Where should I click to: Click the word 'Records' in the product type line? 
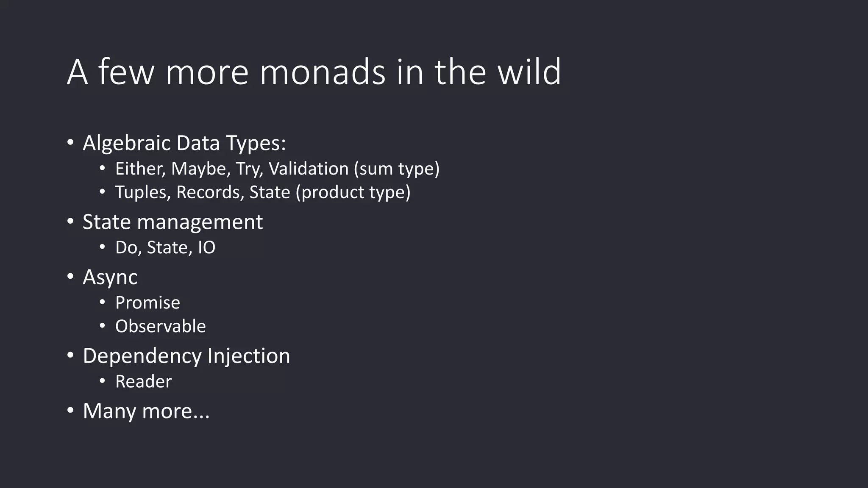click(x=210, y=192)
